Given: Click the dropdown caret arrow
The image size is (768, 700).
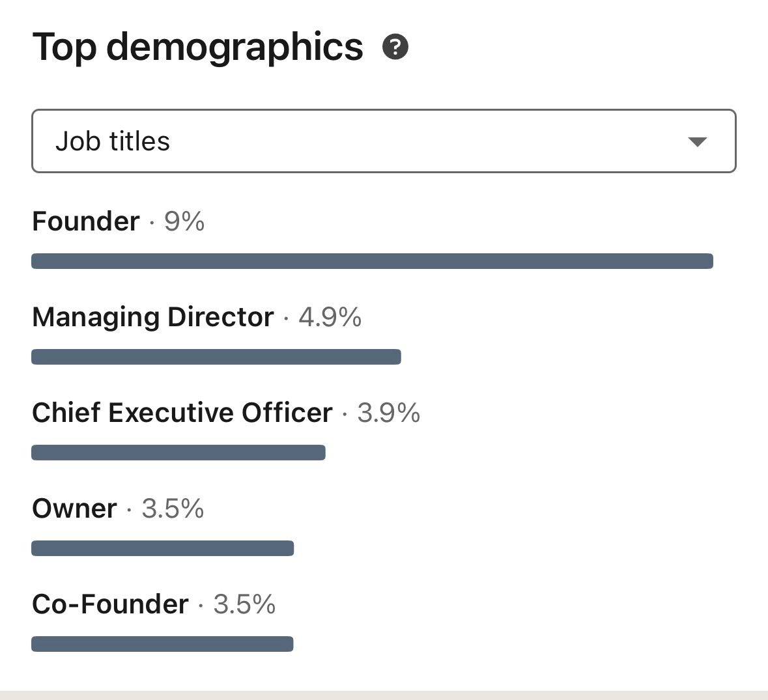Looking at the screenshot, I should click(x=697, y=142).
